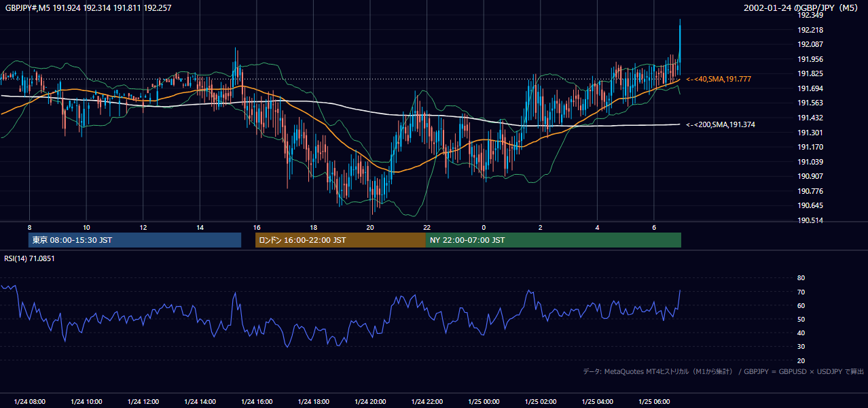Viewport: 868px width, 408px height.
Task: Click the 1/25 02:00 time axis label
Action: pyautogui.click(x=541, y=402)
